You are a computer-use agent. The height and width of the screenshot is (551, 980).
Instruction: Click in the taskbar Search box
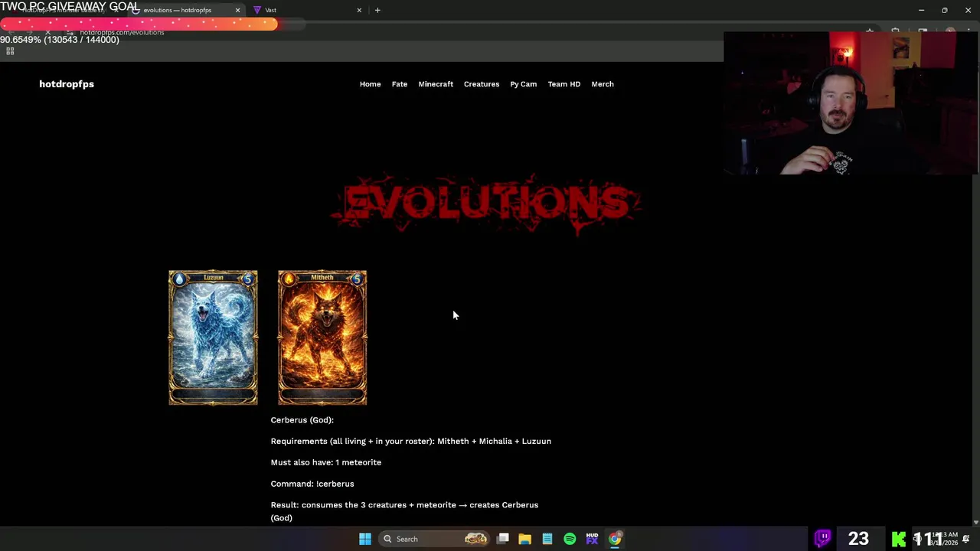tap(433, 539)
